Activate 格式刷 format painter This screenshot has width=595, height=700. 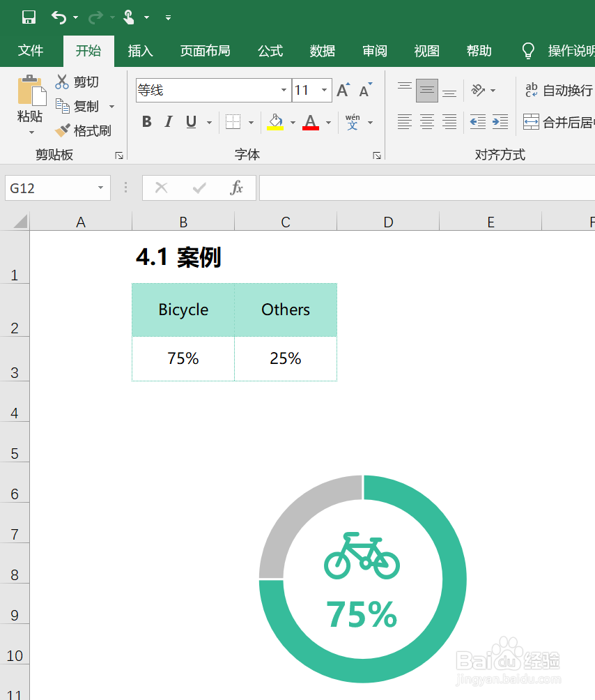click(83, 131)
